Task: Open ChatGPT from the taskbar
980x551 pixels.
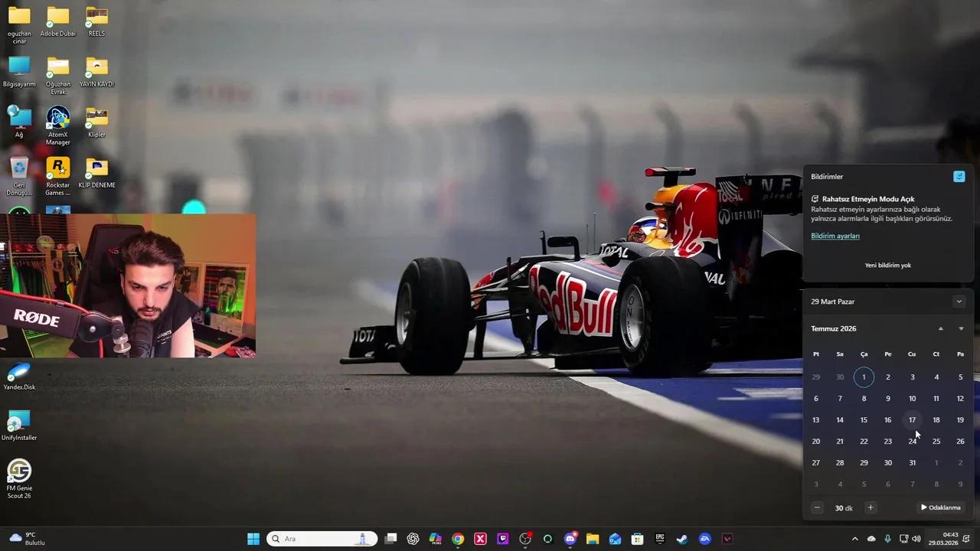Action: (413, 539)
